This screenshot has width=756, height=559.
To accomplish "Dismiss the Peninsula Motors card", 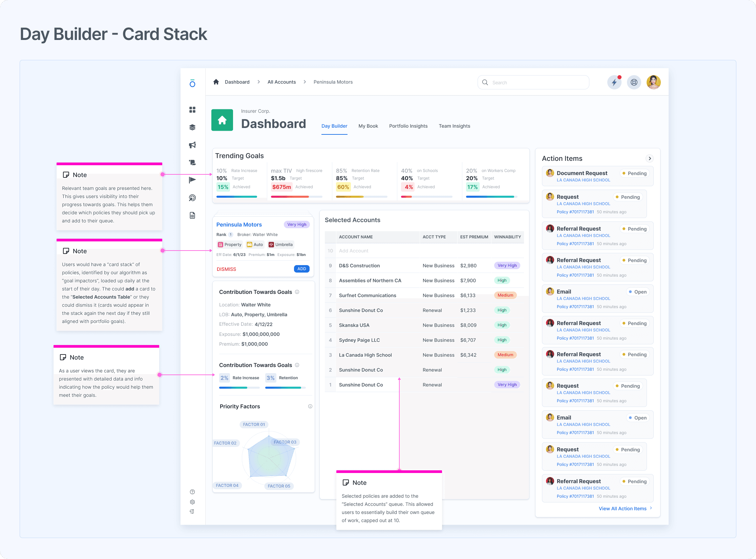I will 226,269.
